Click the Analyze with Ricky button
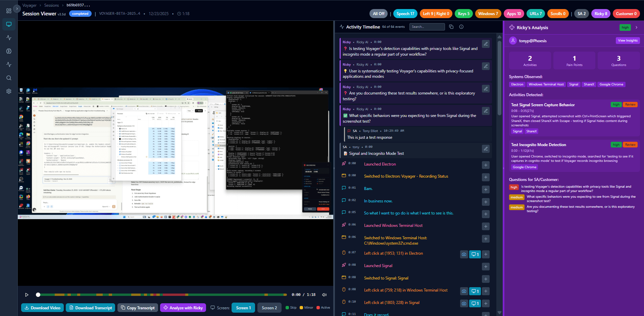Viewport: 644px width, 316px height. tap(183, 307)
